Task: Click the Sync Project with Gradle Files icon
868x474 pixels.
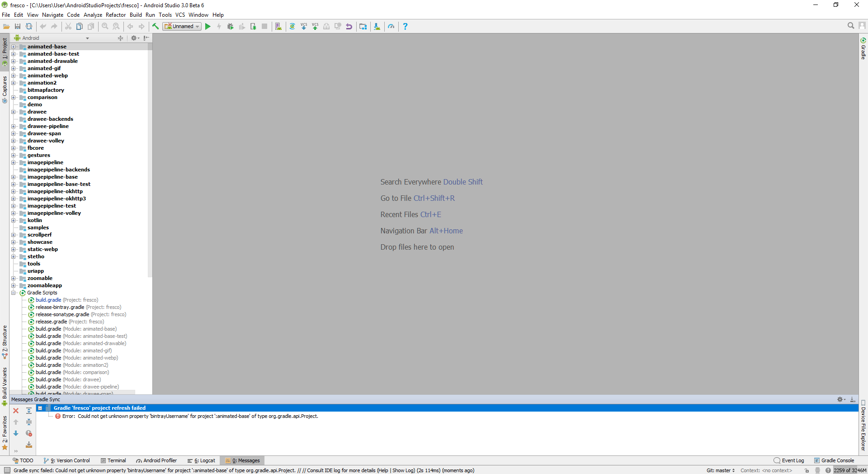Action: pyautogui.click(x=292, y=26)
